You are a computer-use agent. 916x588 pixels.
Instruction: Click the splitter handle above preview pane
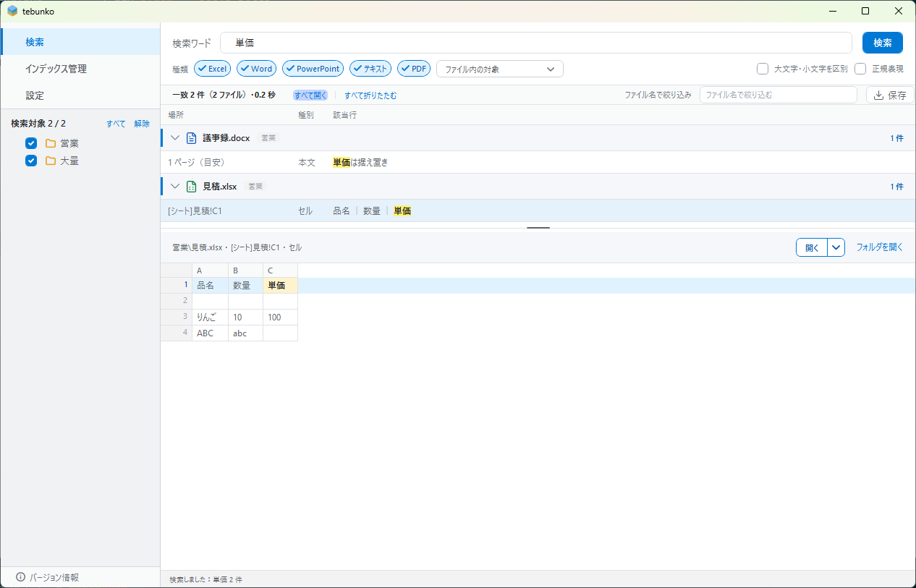(x=538, y=228)
